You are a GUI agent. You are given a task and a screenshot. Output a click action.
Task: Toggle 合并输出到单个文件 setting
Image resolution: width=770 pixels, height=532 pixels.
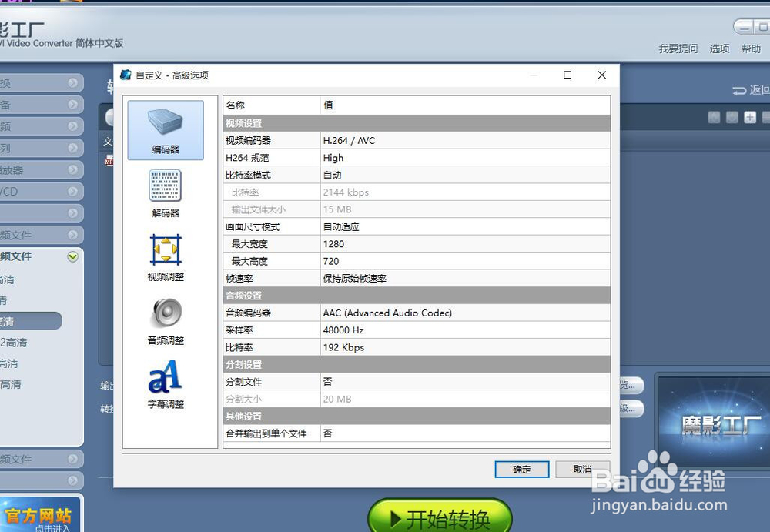[x=385, y=433]
